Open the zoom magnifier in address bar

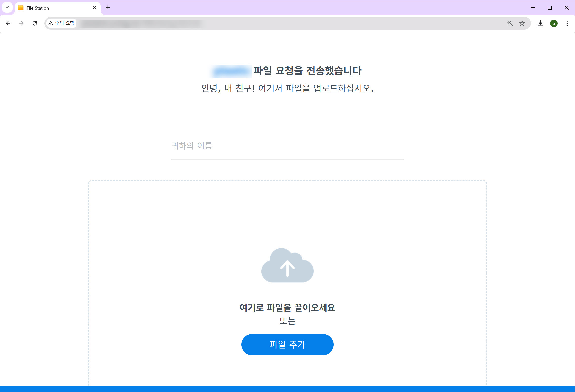510,23
